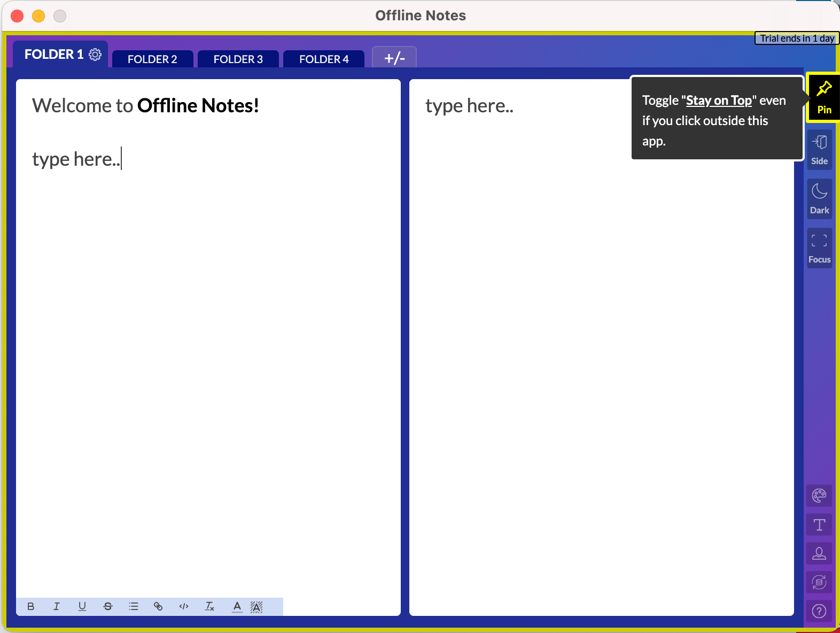Open the text highlight color picker

[x=256, y=606]
